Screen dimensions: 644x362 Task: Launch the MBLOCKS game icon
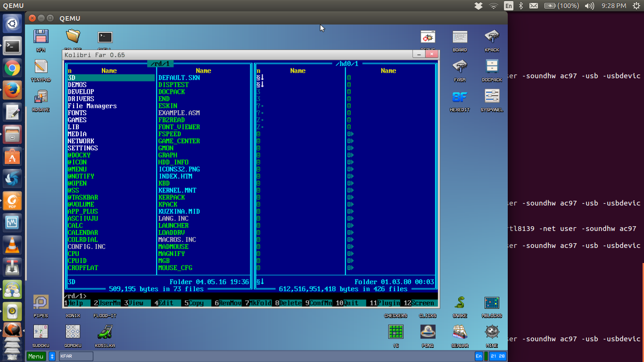pos(492,302)
